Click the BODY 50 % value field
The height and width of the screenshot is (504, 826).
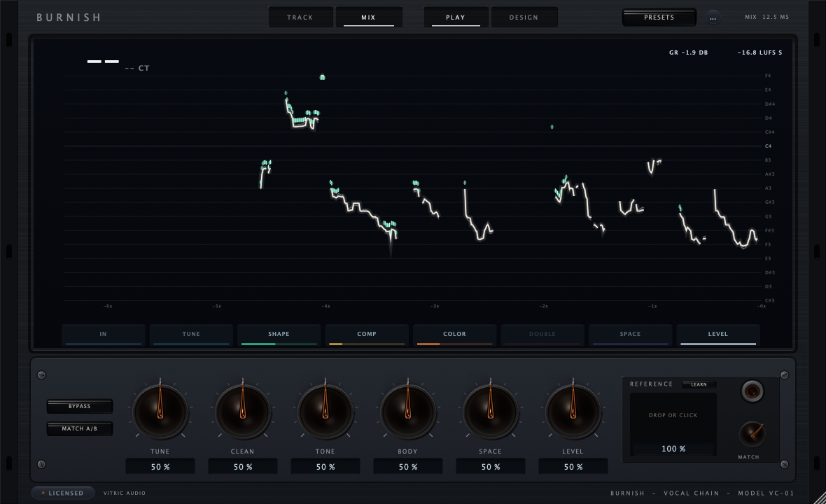[407, 467]
